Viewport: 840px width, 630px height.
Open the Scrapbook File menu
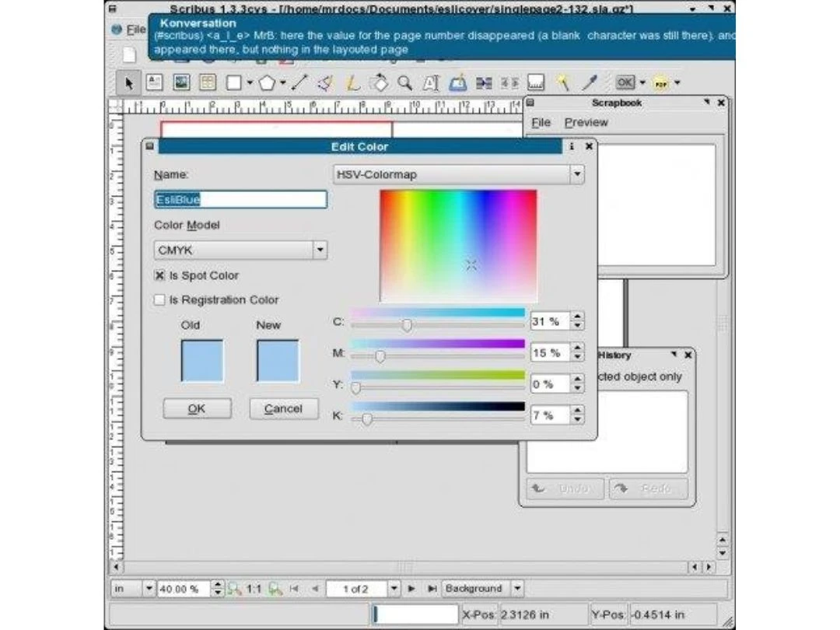pos(541,122)
